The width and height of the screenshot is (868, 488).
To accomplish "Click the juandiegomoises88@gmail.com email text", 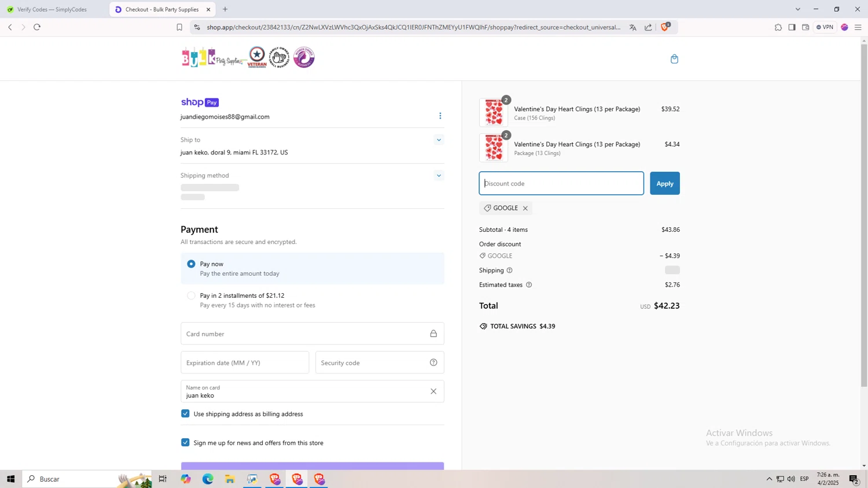I will pyautogui.click(x=225, y=117).
